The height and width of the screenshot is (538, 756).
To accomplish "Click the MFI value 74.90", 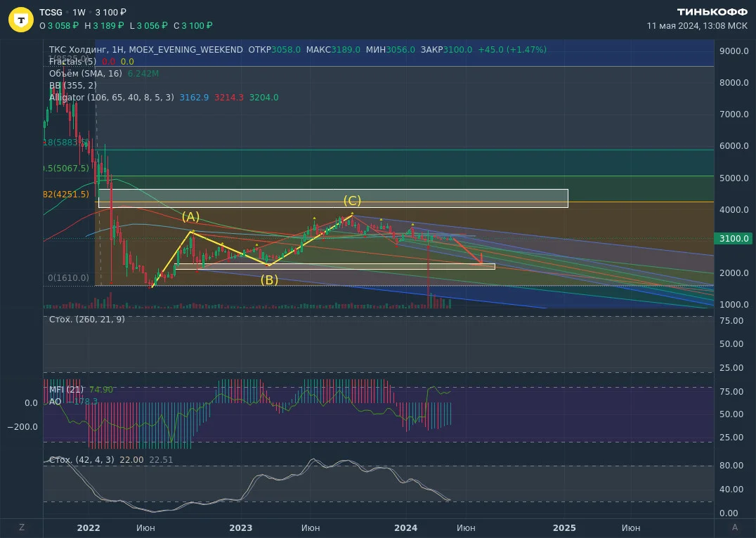I will [x=101, y=390].
